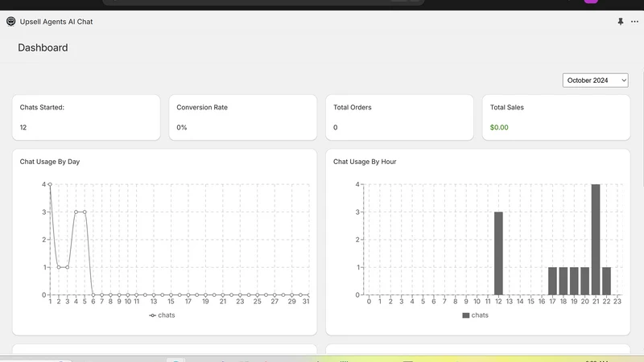Click the 0% conversion rate value

(182, 127)
